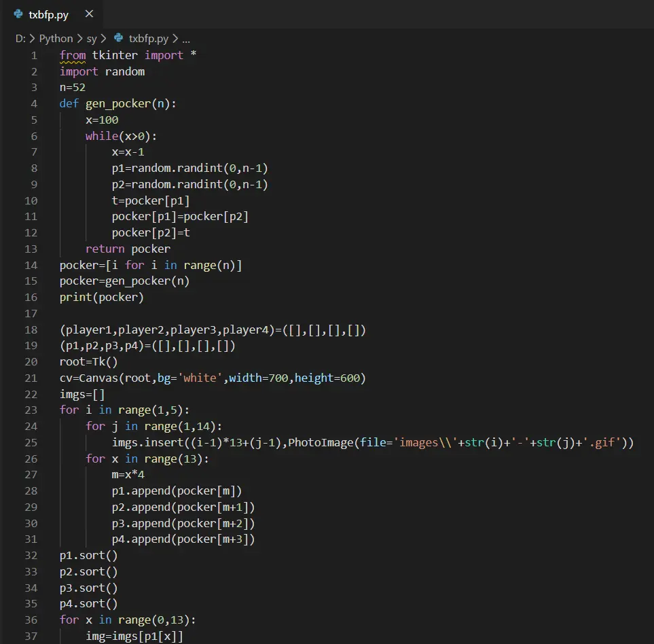Click 'imgs=[]' on line 22
This screenshot has width=654, height=644.
click(x=82, y=395)
